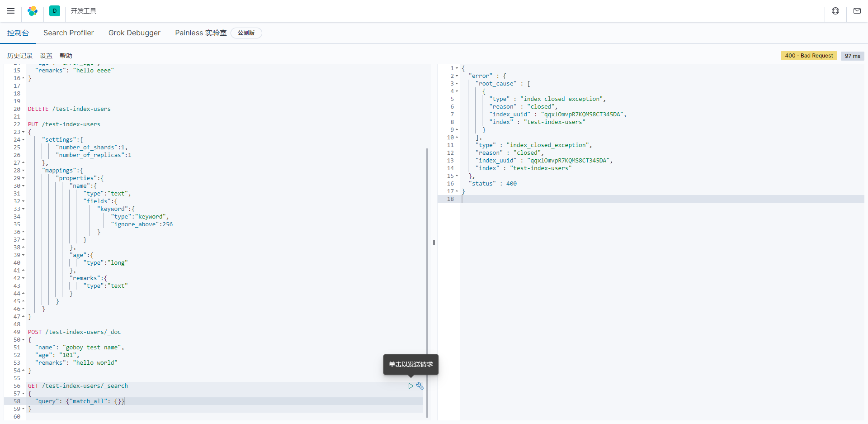Collapse the "mappings" block at line 28
Viewport: 868px width, 424px height.
pyautogui.click(x=24, y=171)
